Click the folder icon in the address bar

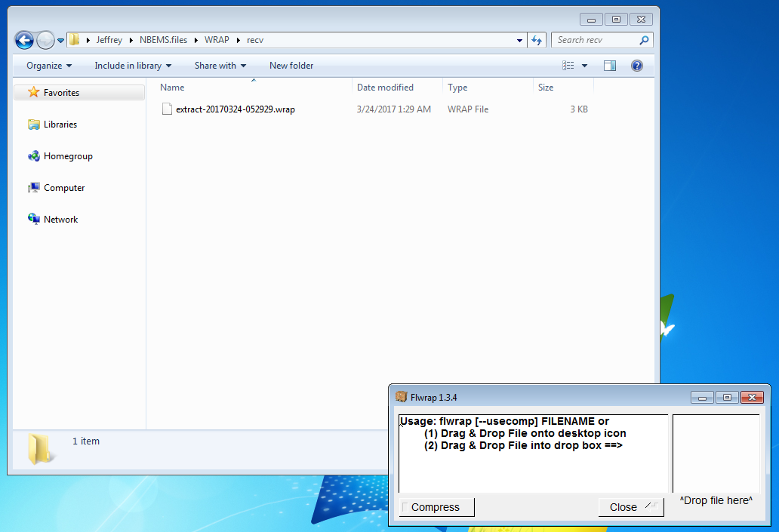pos(75,40)
